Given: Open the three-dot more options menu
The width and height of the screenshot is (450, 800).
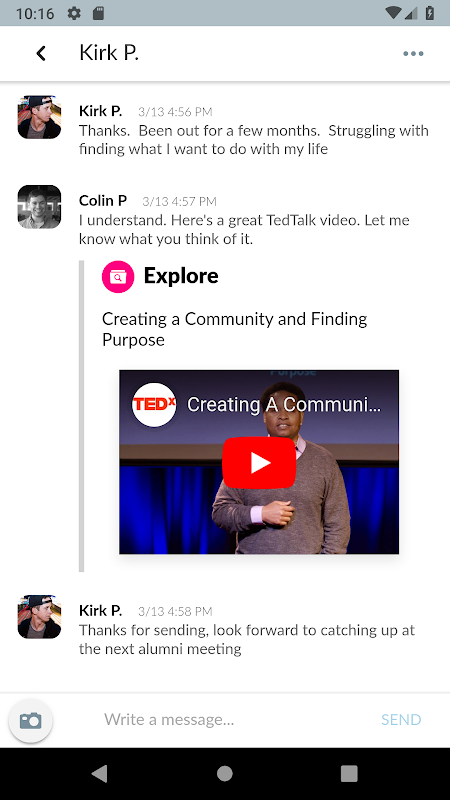Looking at the screenshot, I should [x=413, y=54].
